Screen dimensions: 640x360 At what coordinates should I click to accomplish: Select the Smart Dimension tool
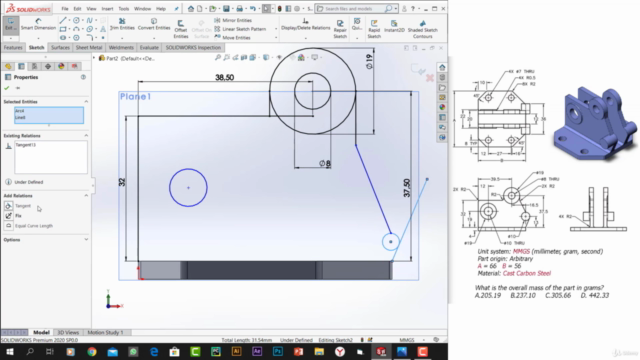(x=38, y=24)
